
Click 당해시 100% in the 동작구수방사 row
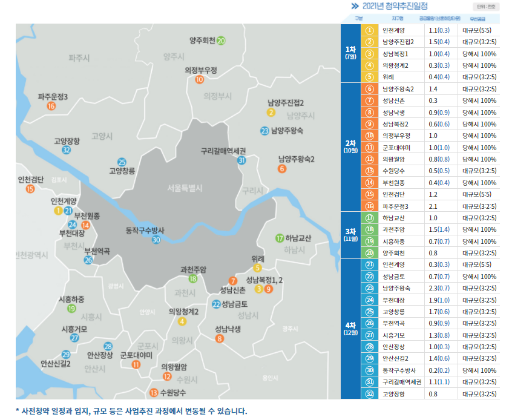479,370
